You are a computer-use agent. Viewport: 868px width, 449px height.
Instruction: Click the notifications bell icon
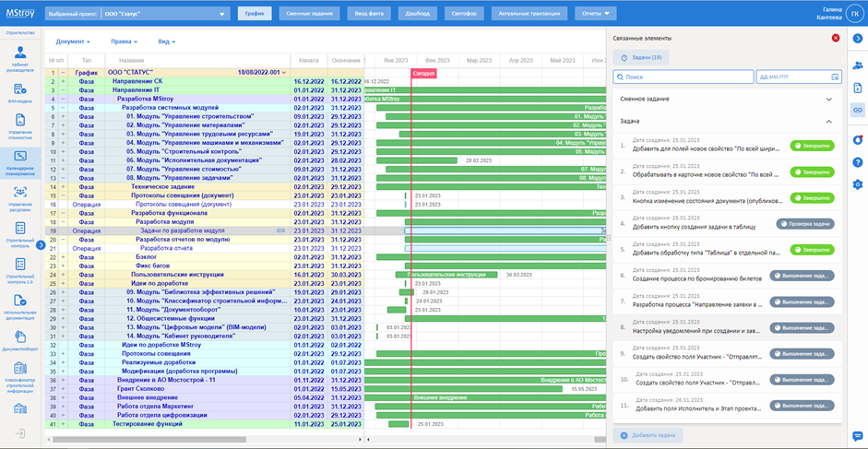tap(858, 140)
